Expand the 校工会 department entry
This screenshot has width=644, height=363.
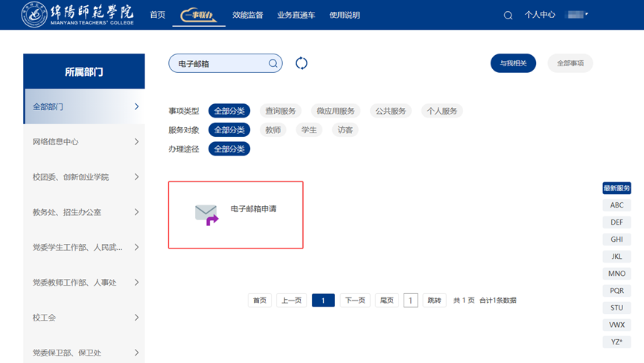(x=84, y=318)
